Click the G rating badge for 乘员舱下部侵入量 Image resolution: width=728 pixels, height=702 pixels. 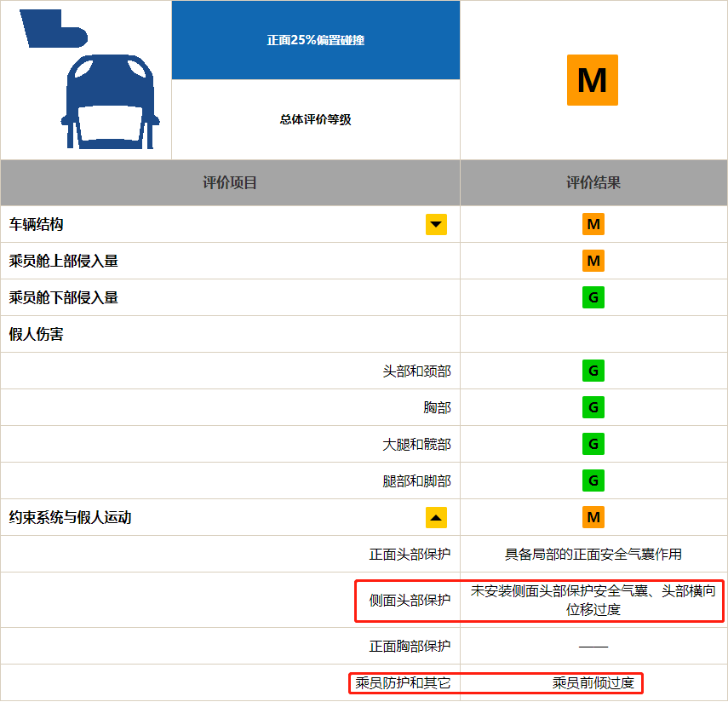pyautogui.click(x=593, y=297)
